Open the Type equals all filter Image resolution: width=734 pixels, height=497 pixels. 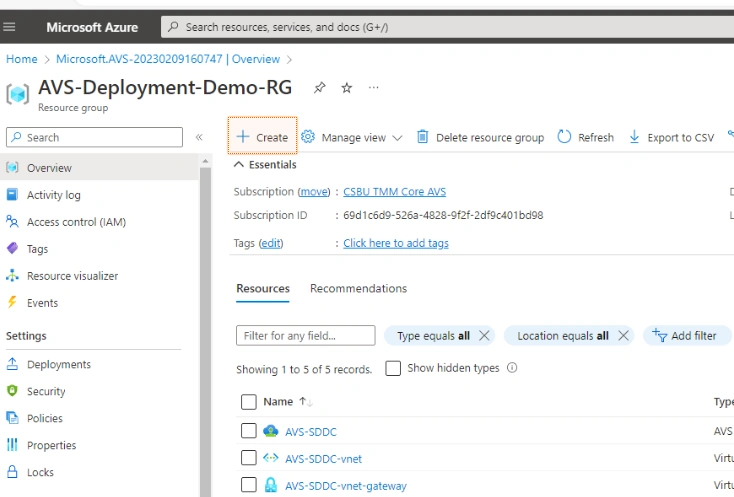[x=433, y=336]
